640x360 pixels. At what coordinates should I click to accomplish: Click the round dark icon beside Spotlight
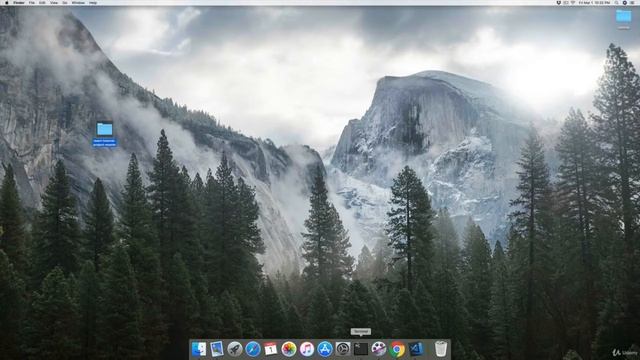[624, 2]
